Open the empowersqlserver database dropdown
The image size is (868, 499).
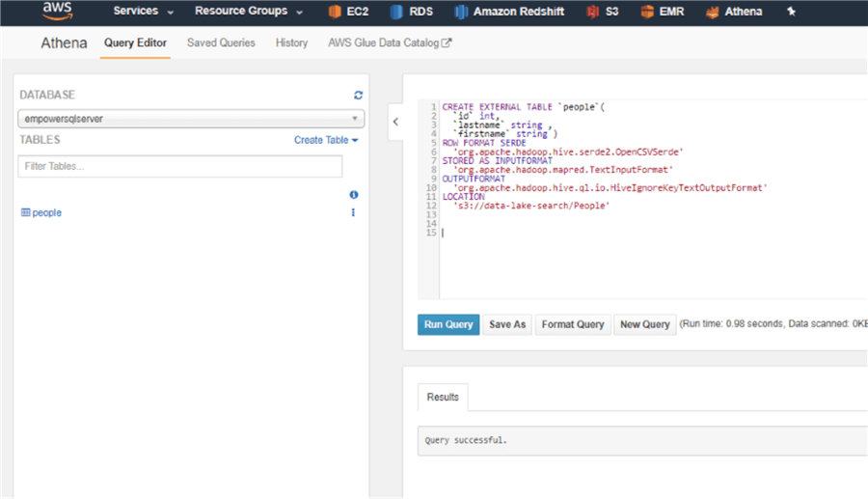coord(191,119)
